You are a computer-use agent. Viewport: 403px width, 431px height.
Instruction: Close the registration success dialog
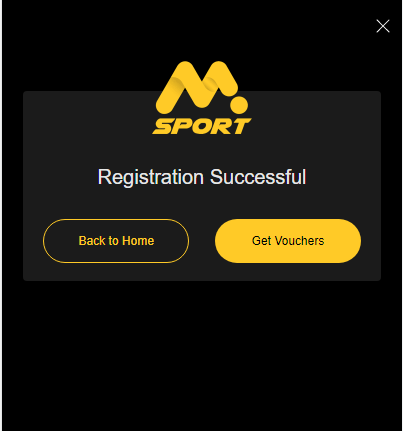coord(383,26)
